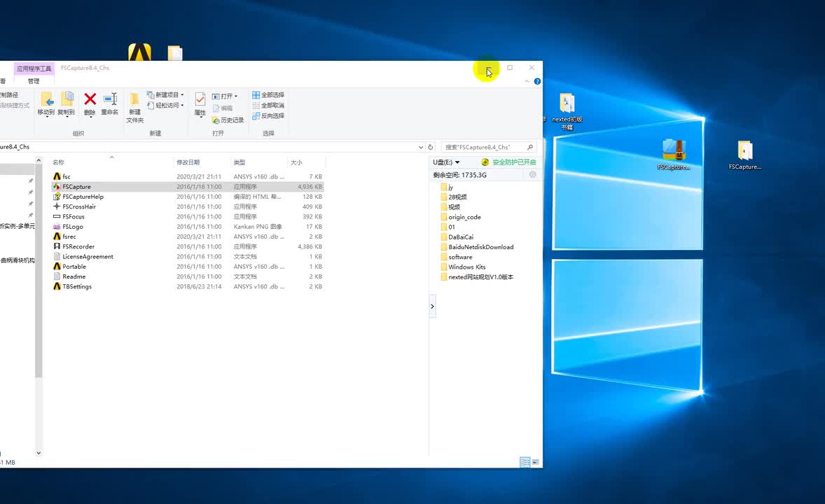This screenshot has height=504, width=825.
Task: Click the navigation pane scroll up arrow
Action: (x=39, y=160)
